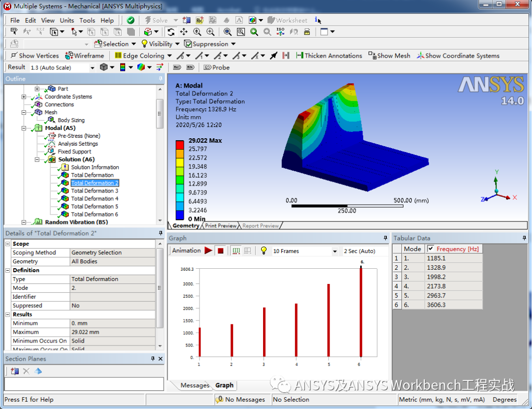532x409 pixels.
Task: Click the 2 Sec (Auto) duration field
Action: click(365, 252)
